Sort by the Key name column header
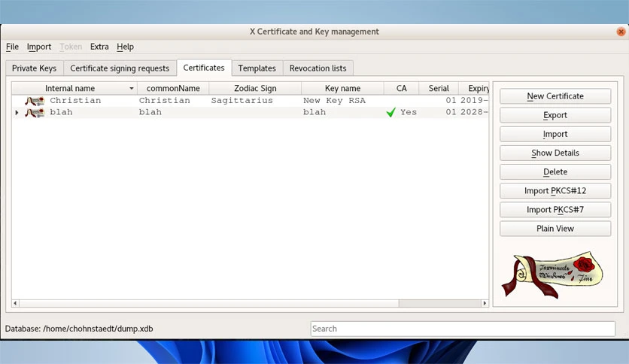629x364 pixels. pyautogui.click(x=342, y=88)
